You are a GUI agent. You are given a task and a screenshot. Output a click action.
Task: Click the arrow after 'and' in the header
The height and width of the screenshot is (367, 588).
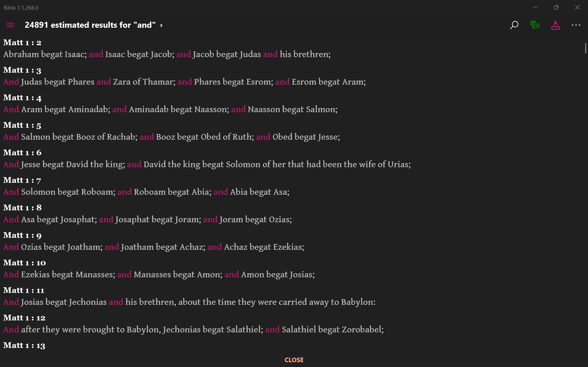[161, 25]
